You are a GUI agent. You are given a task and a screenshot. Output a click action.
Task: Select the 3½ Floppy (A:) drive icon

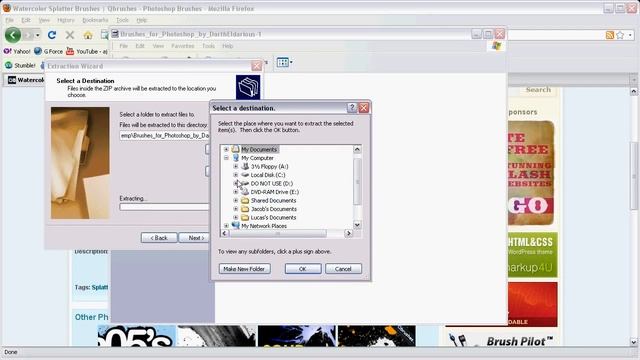click(x=245, y=166)
